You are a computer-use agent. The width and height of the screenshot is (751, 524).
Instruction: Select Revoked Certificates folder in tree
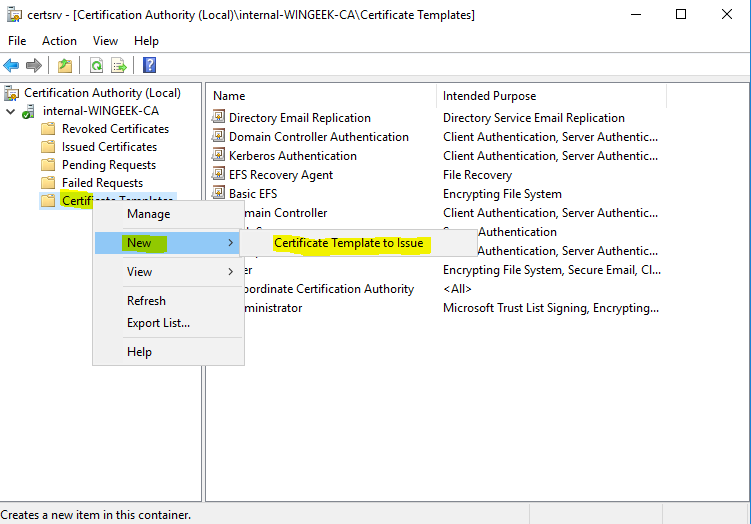click(x=115, y=129)
